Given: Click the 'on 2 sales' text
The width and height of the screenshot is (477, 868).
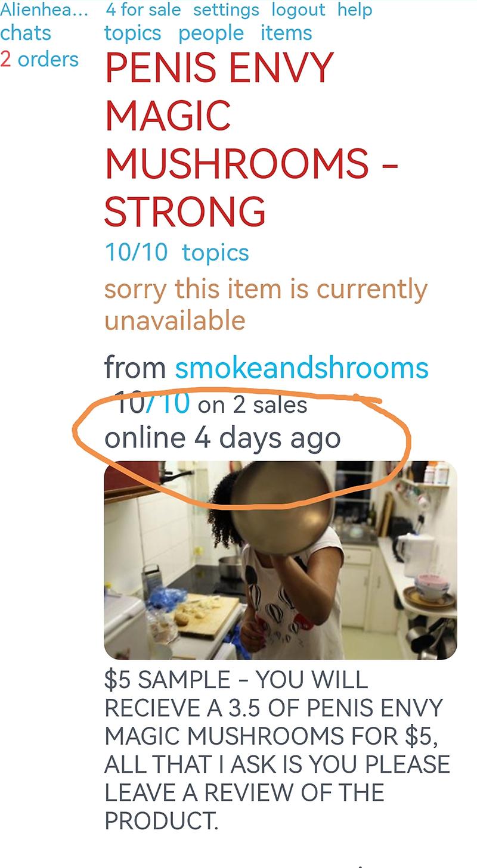Looking at the screenshot, I should 252,406.
